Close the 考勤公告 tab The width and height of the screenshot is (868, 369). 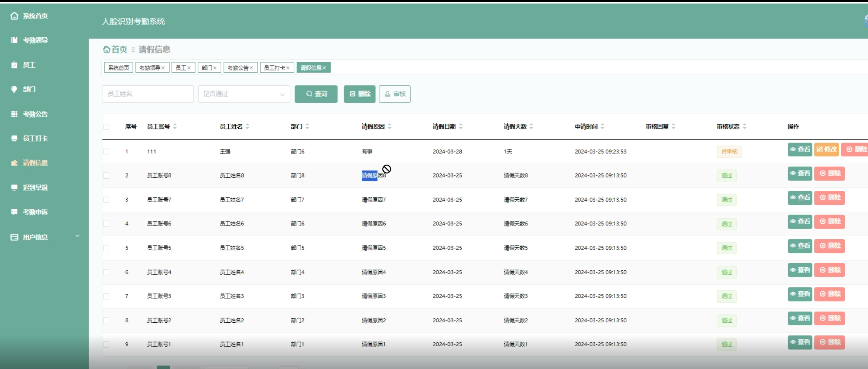point(251,68)
